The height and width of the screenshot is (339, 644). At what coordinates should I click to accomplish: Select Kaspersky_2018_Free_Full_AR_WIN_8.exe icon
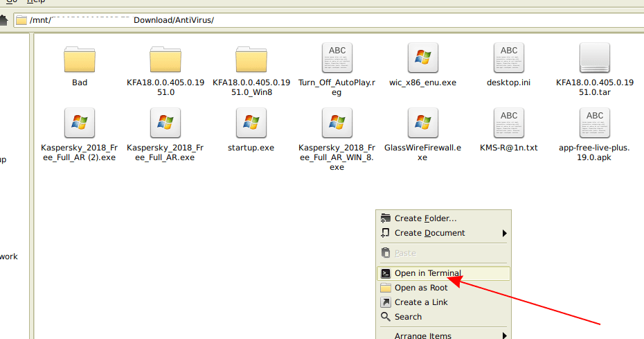pyautogui.click(x=337, y=123)
